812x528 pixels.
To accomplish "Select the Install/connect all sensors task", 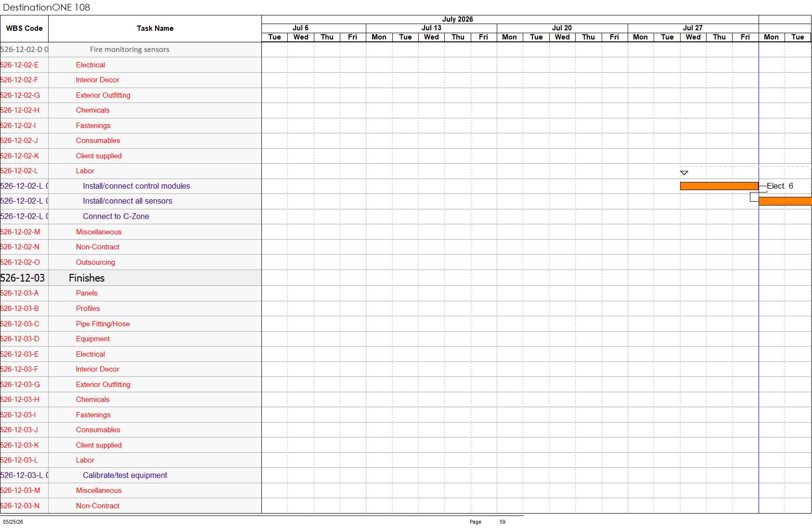I will [127, 201].
